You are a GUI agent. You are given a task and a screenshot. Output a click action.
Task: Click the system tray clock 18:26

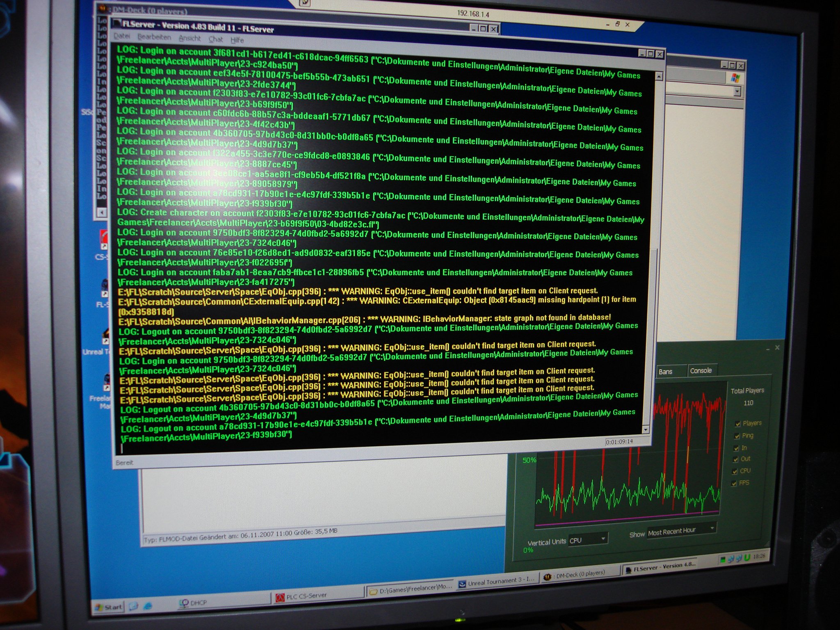point(759,557)
